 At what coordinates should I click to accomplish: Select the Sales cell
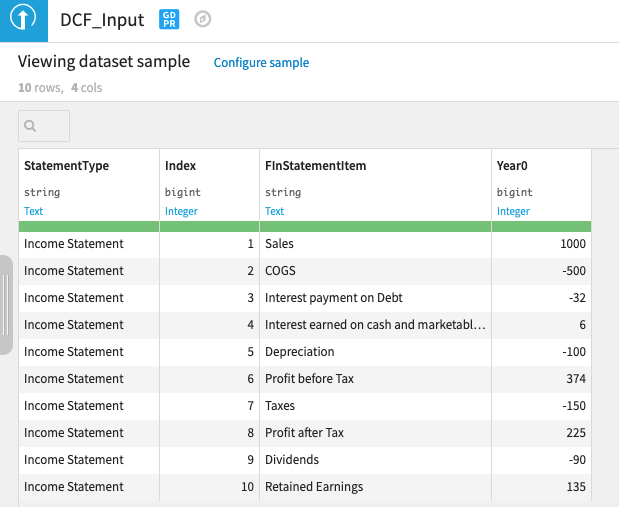(x=375, y=244)
